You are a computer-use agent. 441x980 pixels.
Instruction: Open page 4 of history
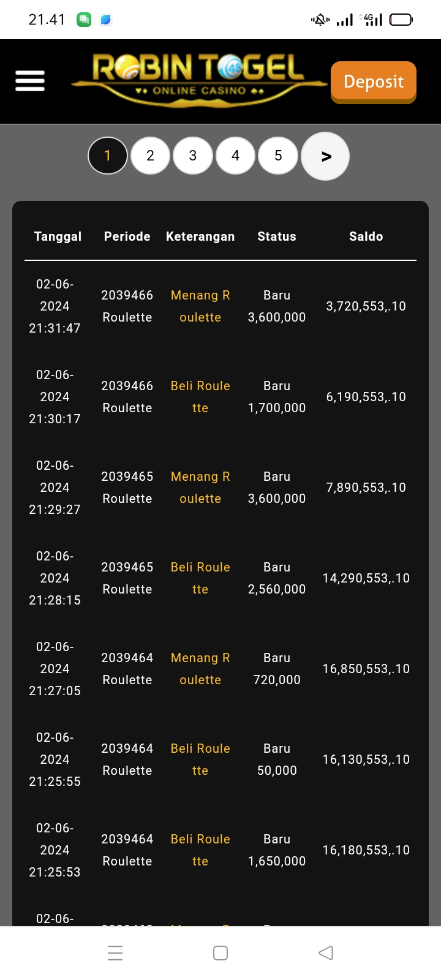(235, 156)
